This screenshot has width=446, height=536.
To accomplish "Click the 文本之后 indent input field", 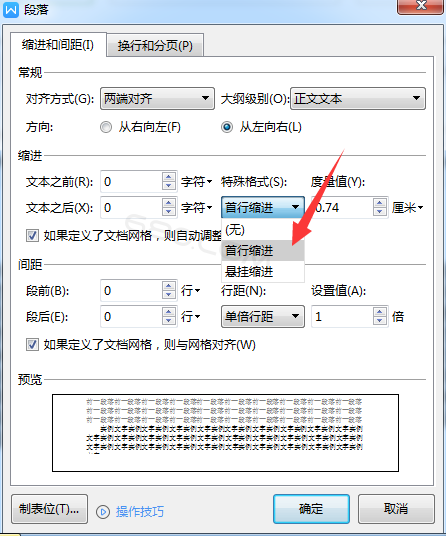I will coord(131,207).
